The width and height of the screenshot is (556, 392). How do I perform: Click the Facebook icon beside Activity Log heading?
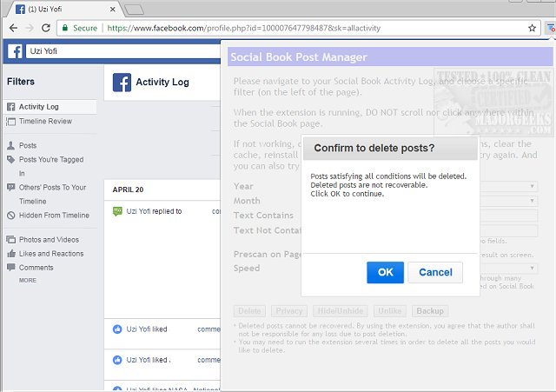[x=122, y=83]
